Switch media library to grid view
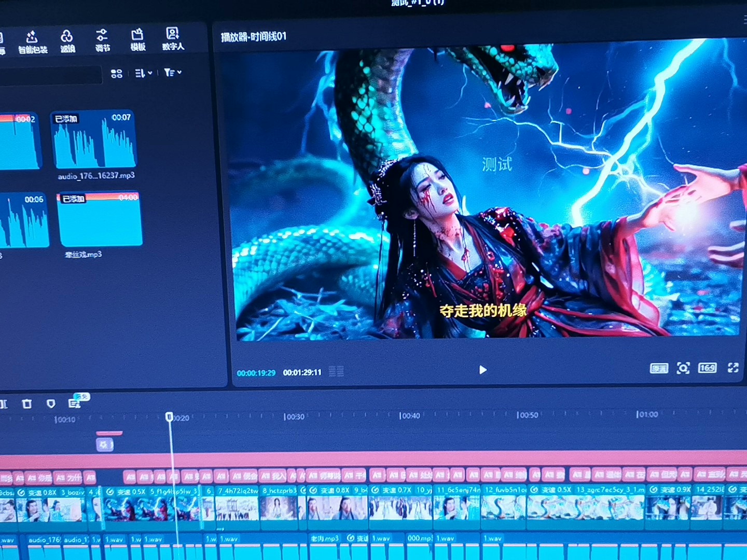Image resolution: width=747 pixels, height=560 pixels. coord(117,74)
